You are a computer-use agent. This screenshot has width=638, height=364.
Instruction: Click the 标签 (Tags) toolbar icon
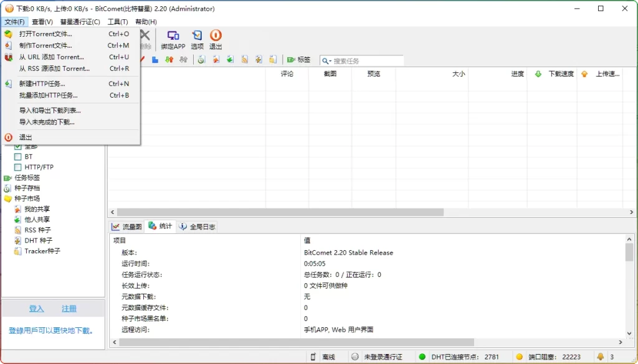click(298, 60)
